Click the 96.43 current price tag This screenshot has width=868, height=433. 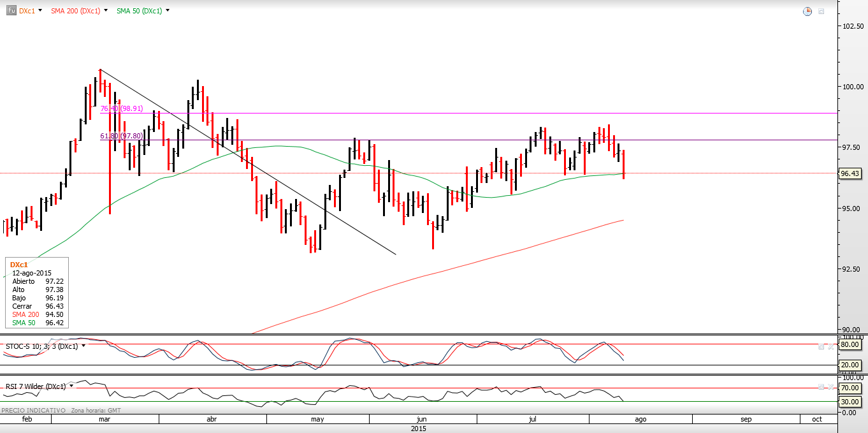pyautogui.click(x=850, y=173)
